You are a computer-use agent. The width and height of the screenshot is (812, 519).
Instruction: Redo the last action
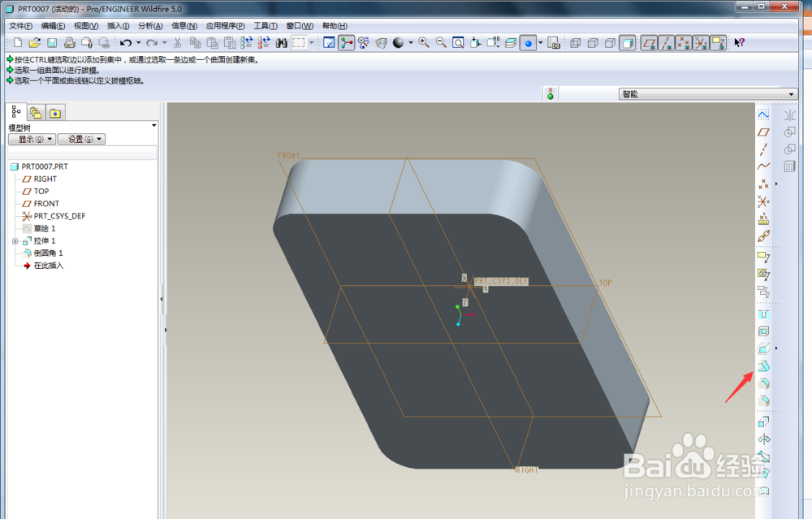click(152, 43)
